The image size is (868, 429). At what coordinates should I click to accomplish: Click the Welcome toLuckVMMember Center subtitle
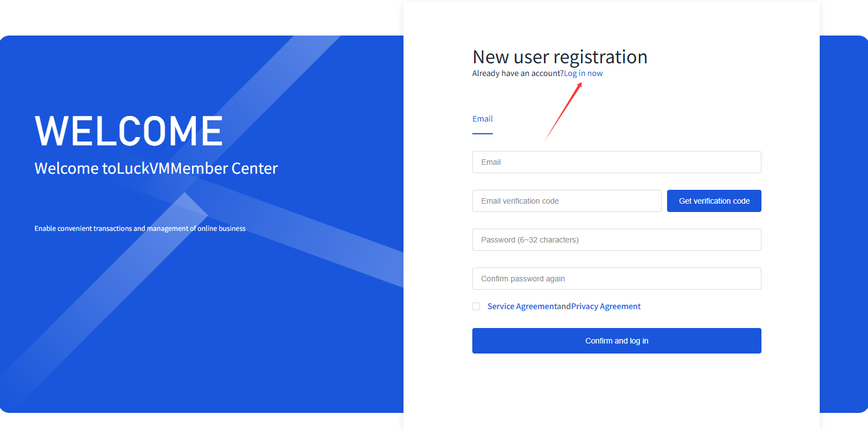[x=156, y=168]
